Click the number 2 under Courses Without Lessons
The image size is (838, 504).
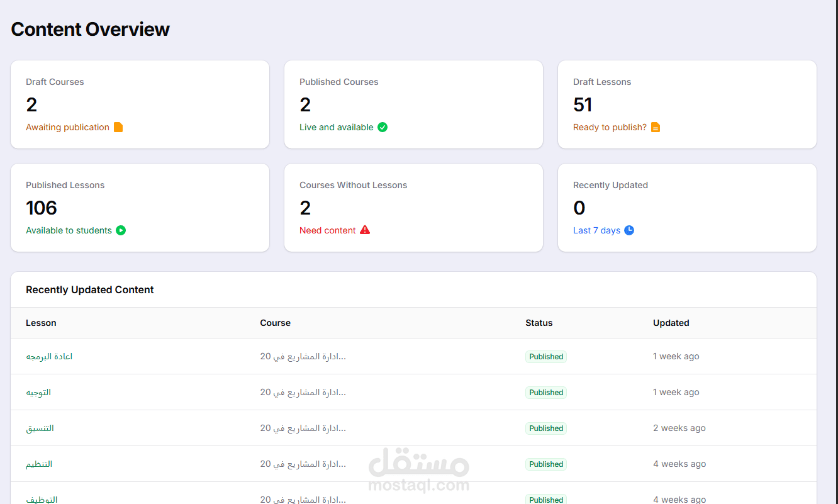pyautogui.click(x=305, y=208)
